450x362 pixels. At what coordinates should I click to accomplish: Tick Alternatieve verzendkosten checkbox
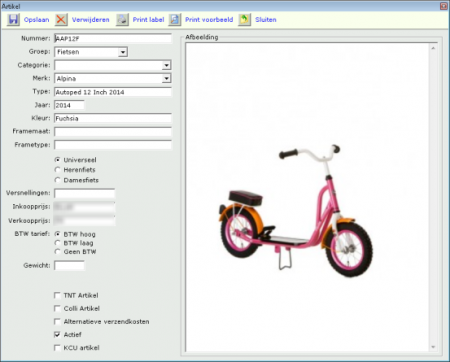pos(57,321)
